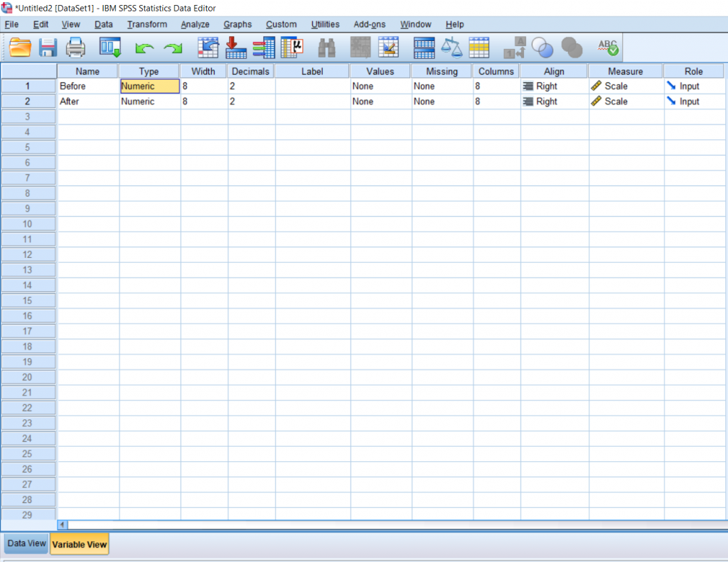Click the Print icon
Image resolution: width=728 pixels, height=562 pixels.
[75, 47]
